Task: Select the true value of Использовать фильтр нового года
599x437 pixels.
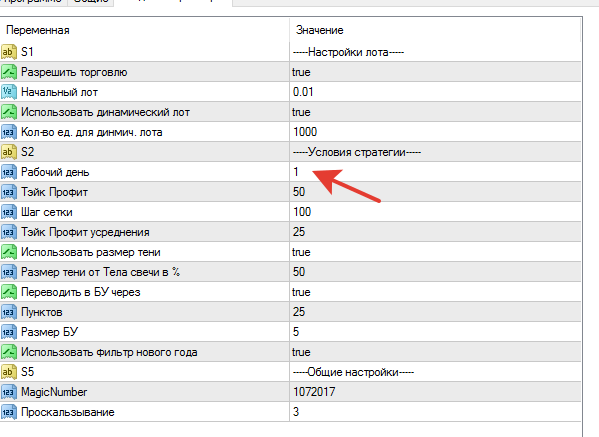Action: [301, 352]
